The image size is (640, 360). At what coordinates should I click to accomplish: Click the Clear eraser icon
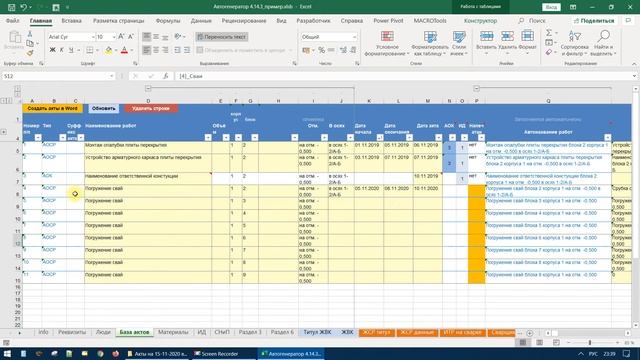(549, 52)
